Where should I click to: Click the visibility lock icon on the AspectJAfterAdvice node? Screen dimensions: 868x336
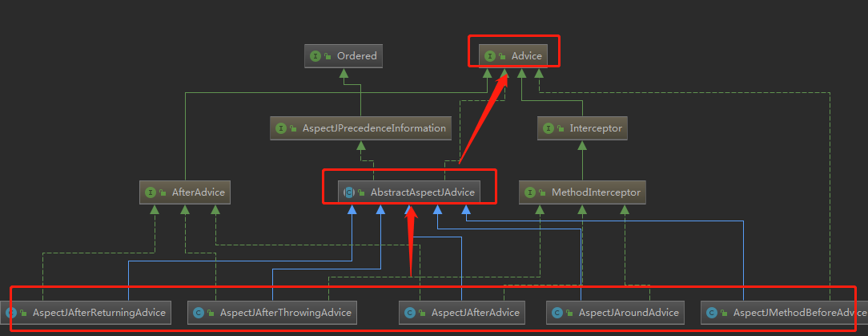pyautogui.click(x=422, y=314)
